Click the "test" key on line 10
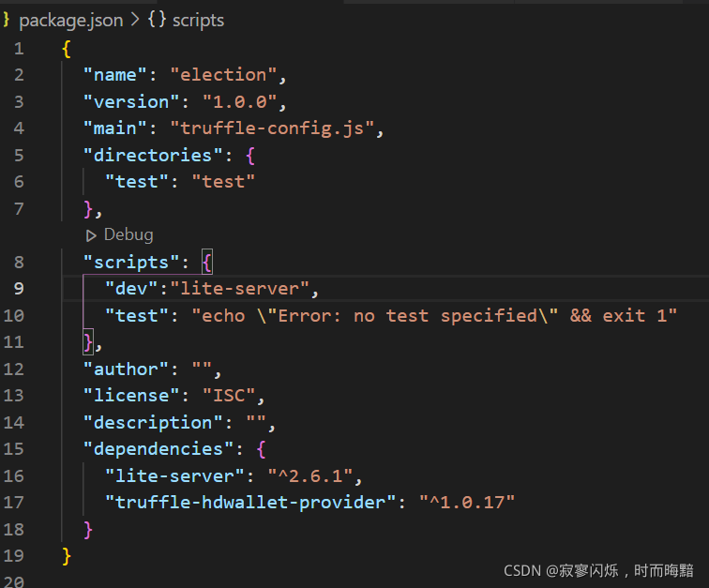709x588 pixels. [137, 316]
